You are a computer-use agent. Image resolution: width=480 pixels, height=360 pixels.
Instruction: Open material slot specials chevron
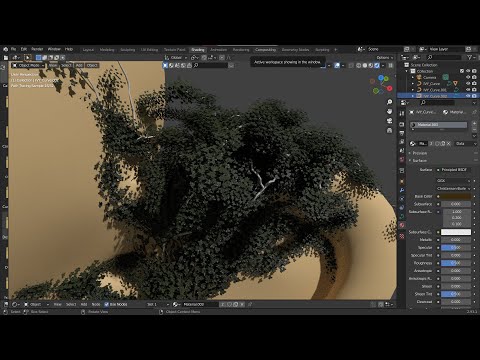pyautogui.click(x=474, y=136)
